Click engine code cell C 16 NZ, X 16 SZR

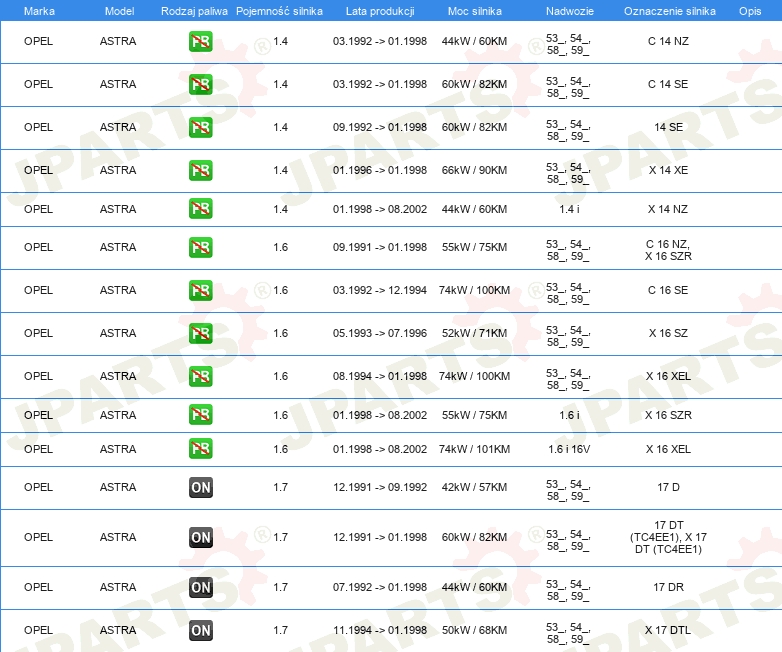click(x=668, y=250)
